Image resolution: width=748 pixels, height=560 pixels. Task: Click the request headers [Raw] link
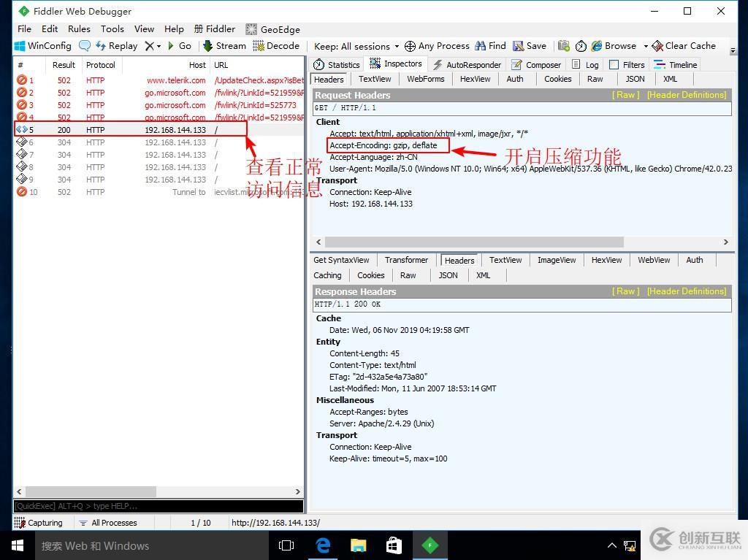tap(625, 95)
